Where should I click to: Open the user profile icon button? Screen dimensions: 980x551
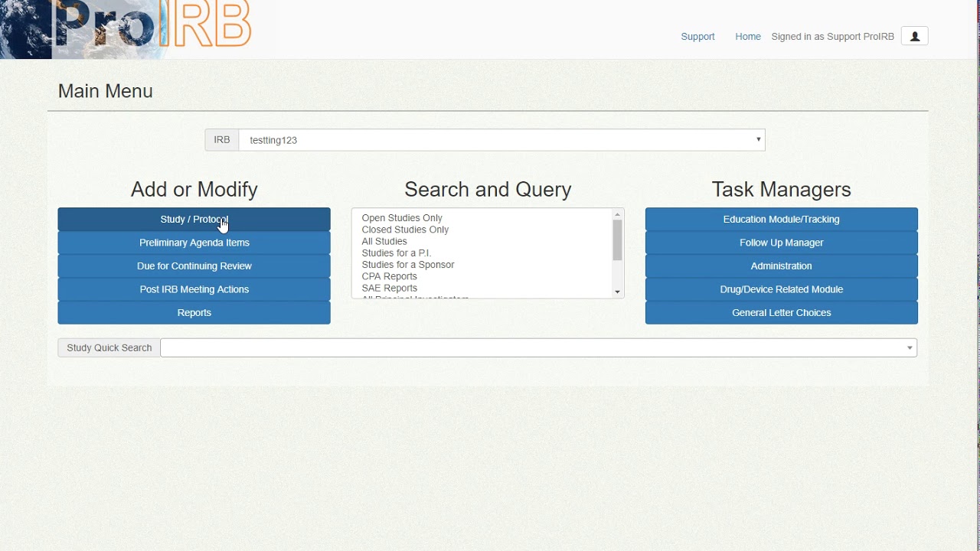pos(914,36)
